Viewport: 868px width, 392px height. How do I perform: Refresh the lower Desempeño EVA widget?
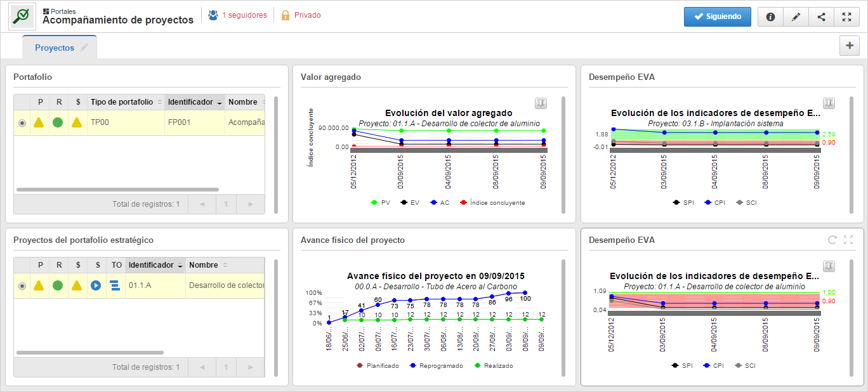click(832, 240)
